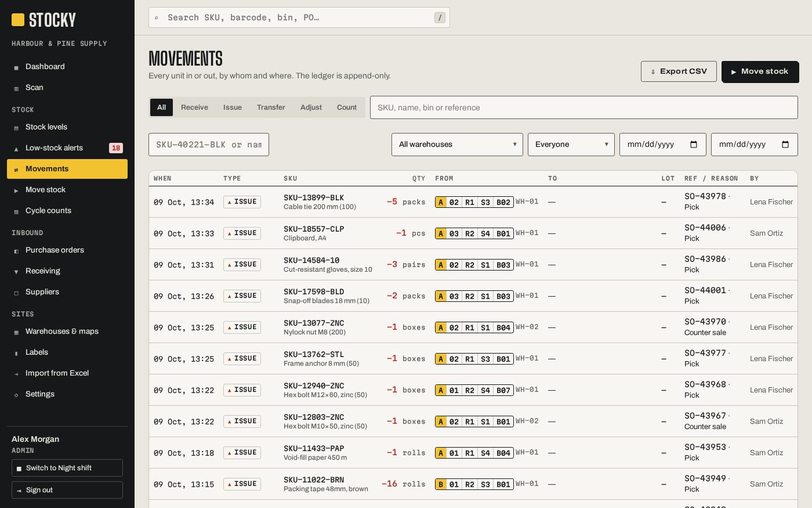
Task: Click SKU-13899-BLK in the table
Action: tap(314, 197)
